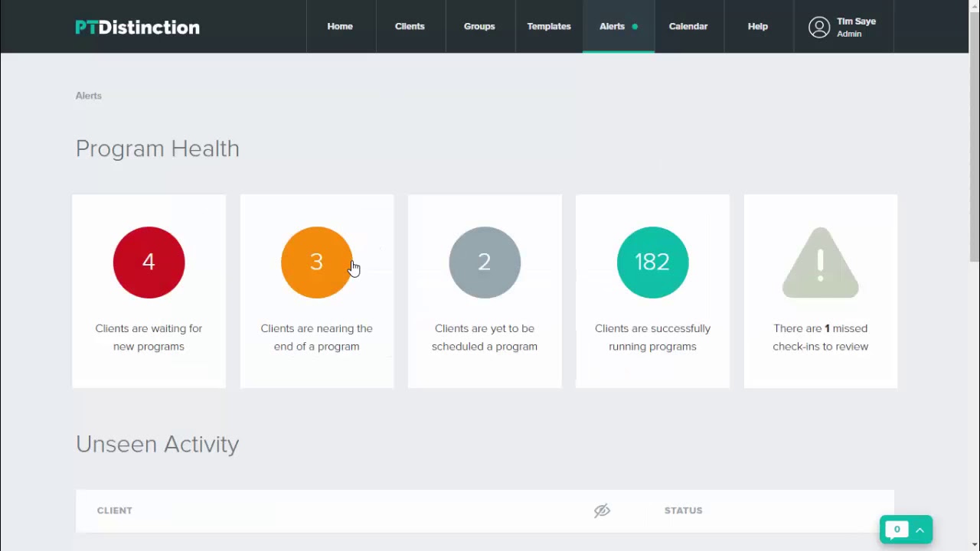Open the Clients menu

click(410, 26)
